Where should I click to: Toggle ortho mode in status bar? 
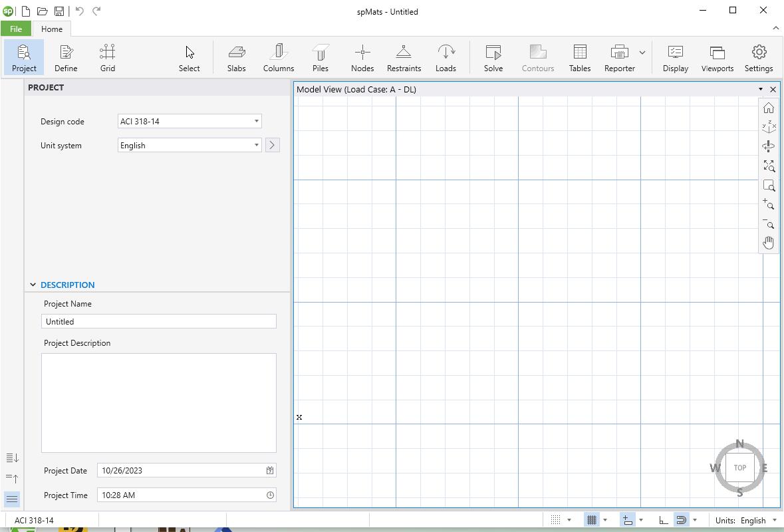point(664,520)
